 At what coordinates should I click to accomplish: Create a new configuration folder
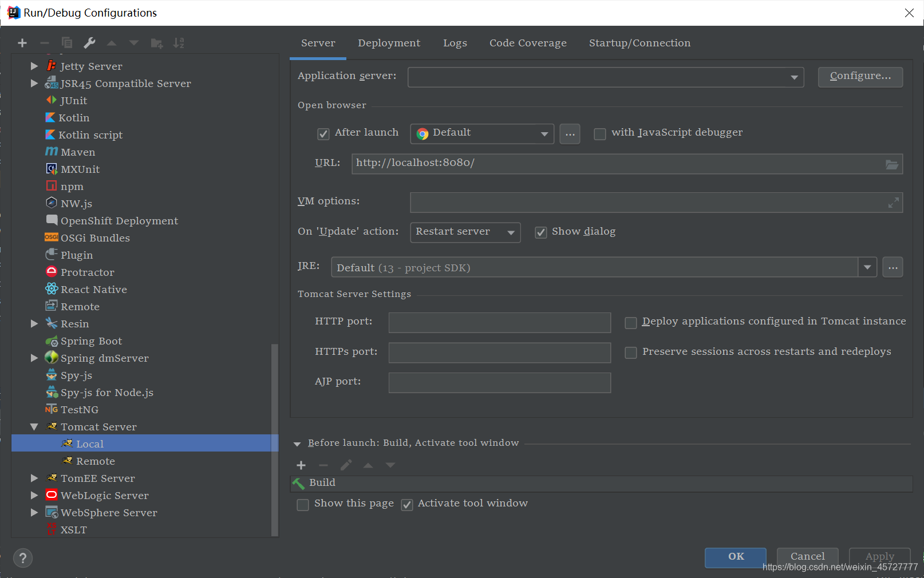tap(156, 42)
